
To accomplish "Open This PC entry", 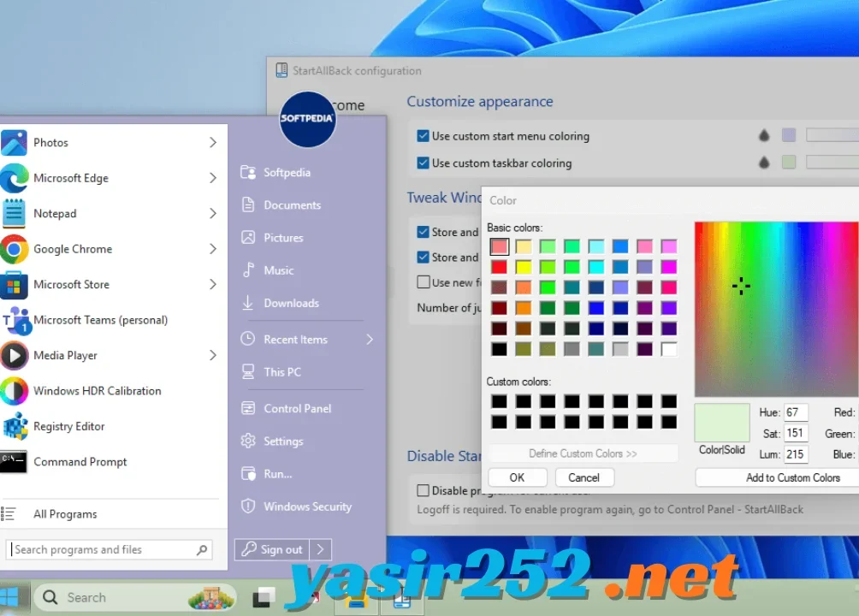I will tap(282, 372).
